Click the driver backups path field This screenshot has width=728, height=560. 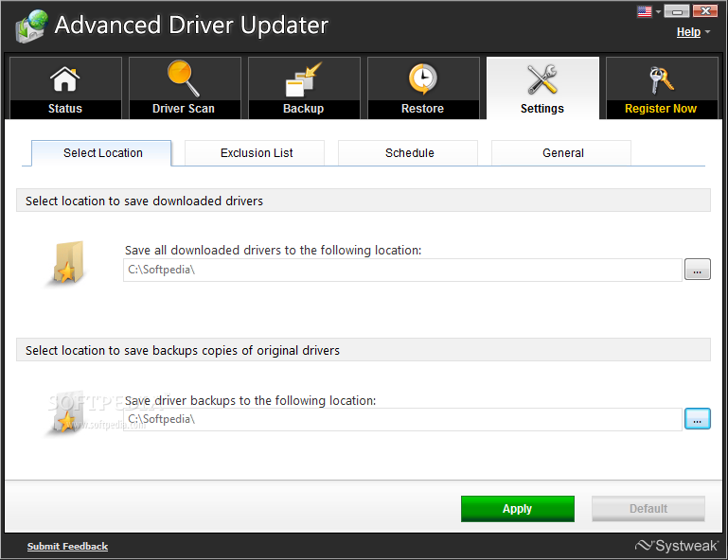[402, 419]
